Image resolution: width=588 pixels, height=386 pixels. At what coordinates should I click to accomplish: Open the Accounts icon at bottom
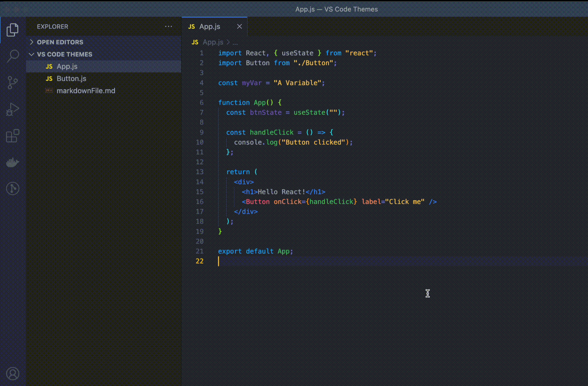13,373
